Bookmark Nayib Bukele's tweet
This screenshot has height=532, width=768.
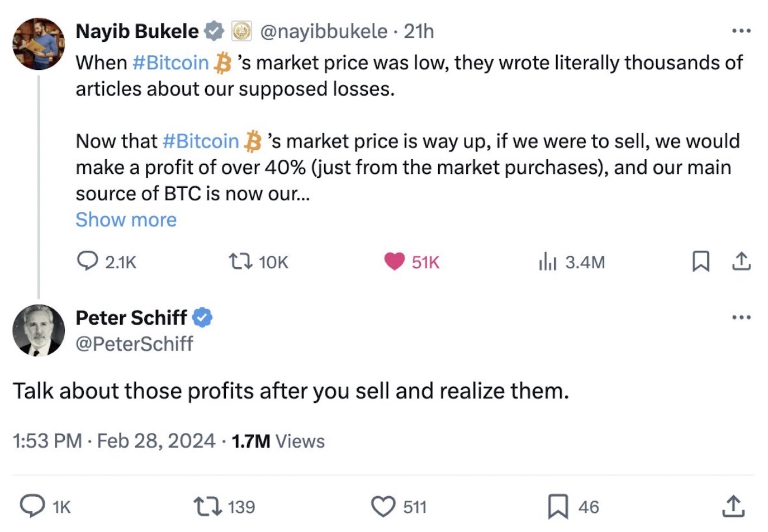pyautogui.click(x=700, y=261)
